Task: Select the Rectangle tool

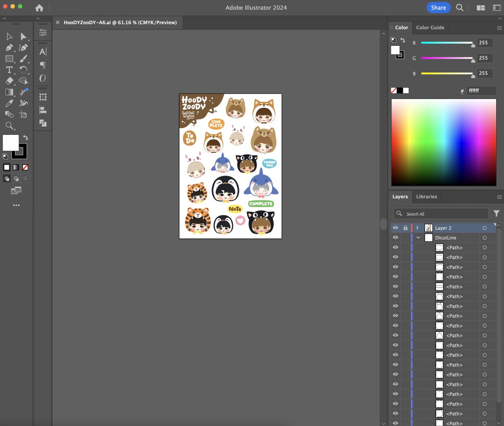Action: click(x=9, y=59)
